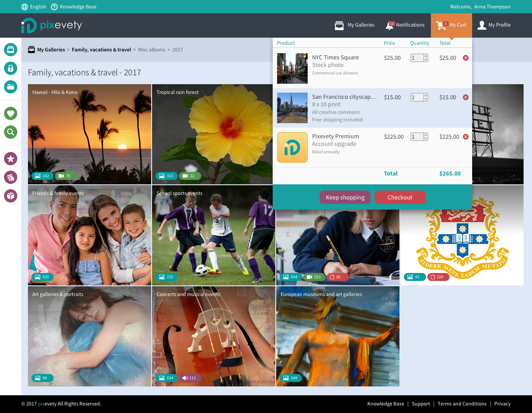Increase quantity of Pixevety Premium
The image size is (532, 413).
tap(426, 135)
